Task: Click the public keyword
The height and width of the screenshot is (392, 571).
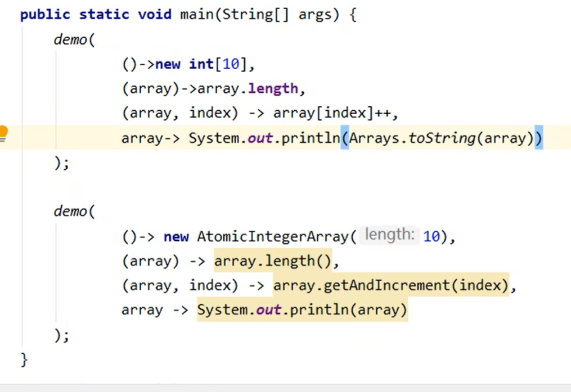Action: (x=44, y=14)
